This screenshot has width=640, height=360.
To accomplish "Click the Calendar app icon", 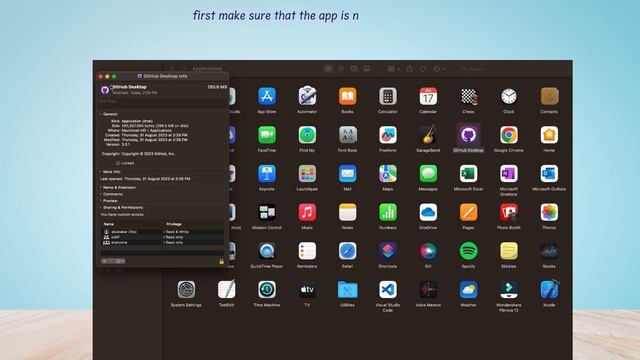I will pyautogui.click(x=428, y=96).
